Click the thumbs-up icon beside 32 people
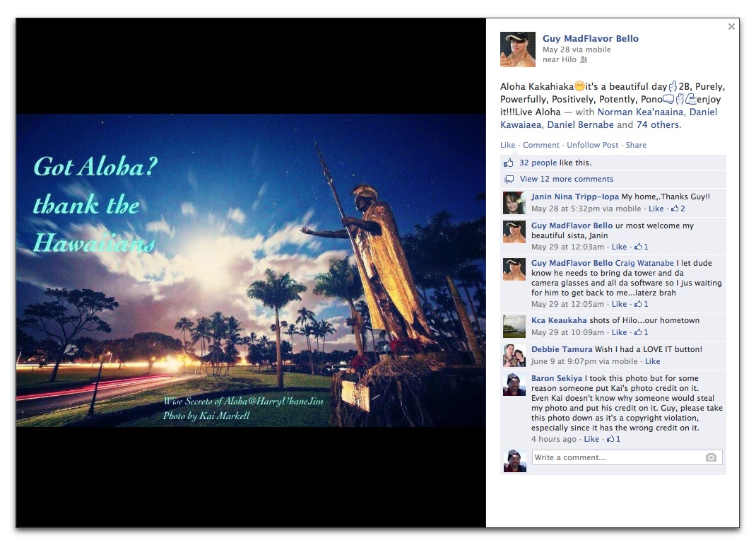Screen dimensions: 756x545 [509, 163]
